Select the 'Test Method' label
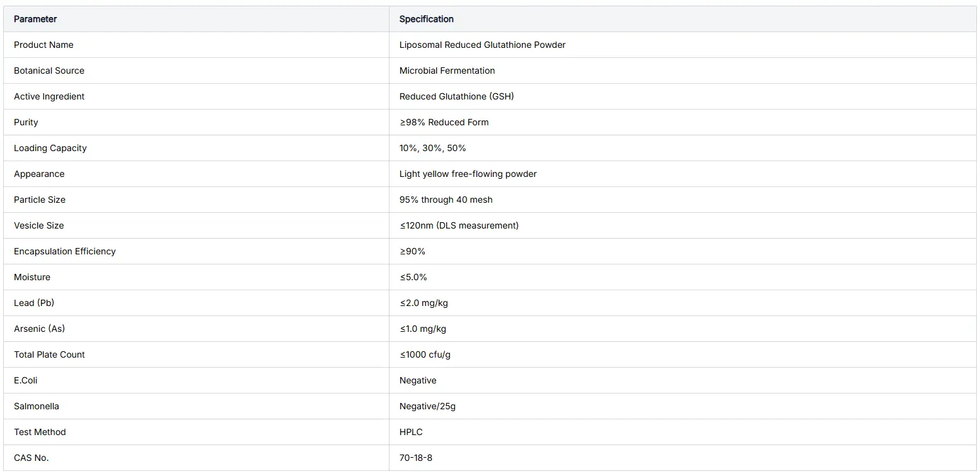This screenshot has height=476, width=980. [40, 432]
